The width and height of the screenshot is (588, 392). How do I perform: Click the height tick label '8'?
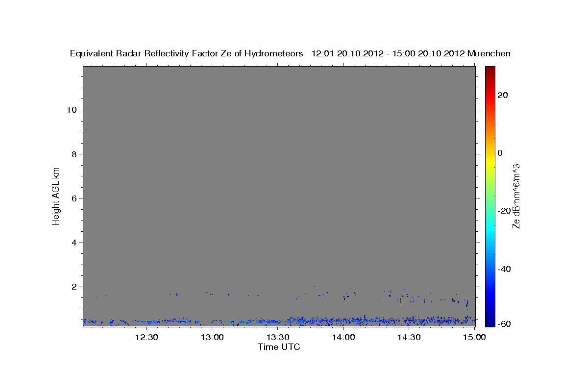[74, 154]
